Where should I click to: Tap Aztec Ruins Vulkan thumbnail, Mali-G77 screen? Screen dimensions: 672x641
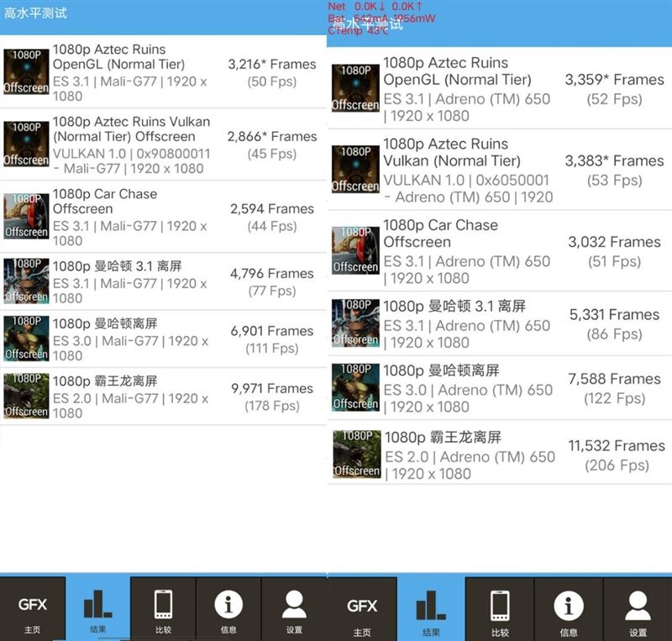(26, 144)
